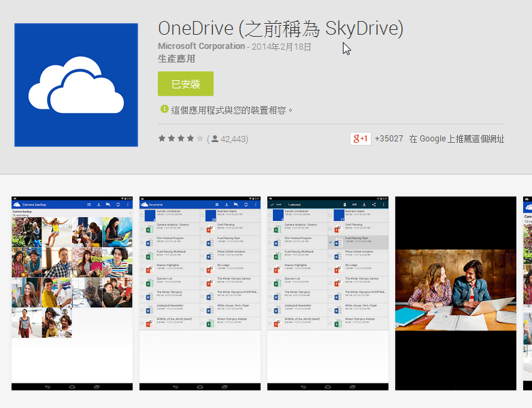Screen dimensions: 532x408
Task: Open the Microsoft Corporation developer link
Action: 201,46
